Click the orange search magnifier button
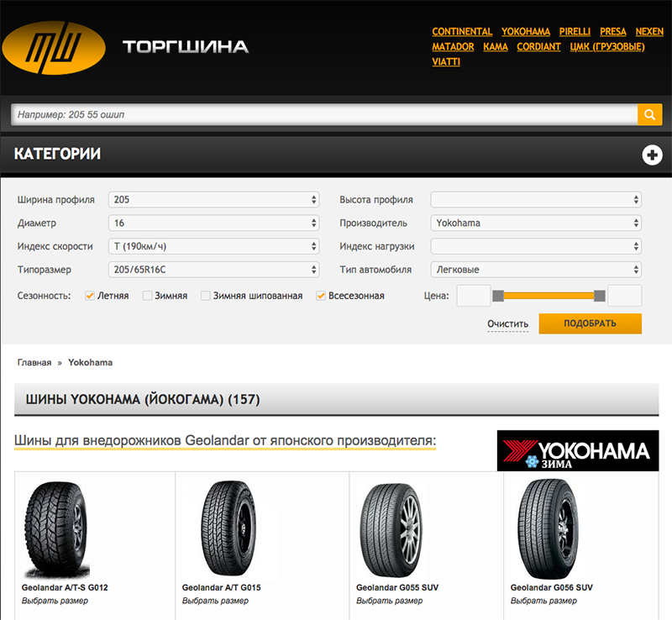This screenshot has width=672, height=620. pyautogui.click(x=649, y=114)
